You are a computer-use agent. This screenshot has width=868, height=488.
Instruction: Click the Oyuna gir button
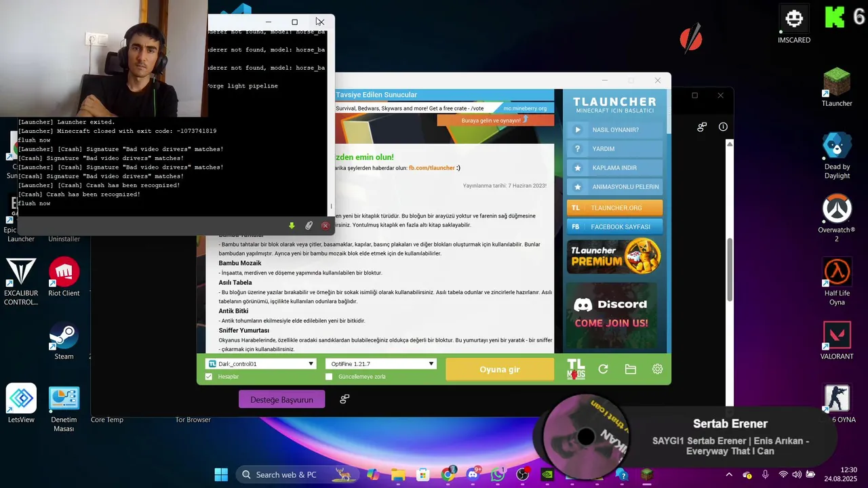(500, 369)
